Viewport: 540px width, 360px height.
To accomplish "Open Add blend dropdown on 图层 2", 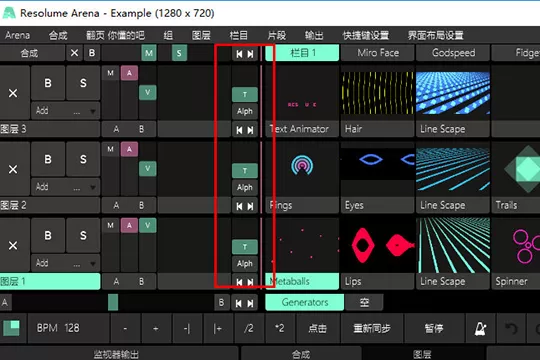I will click(65, 187).
